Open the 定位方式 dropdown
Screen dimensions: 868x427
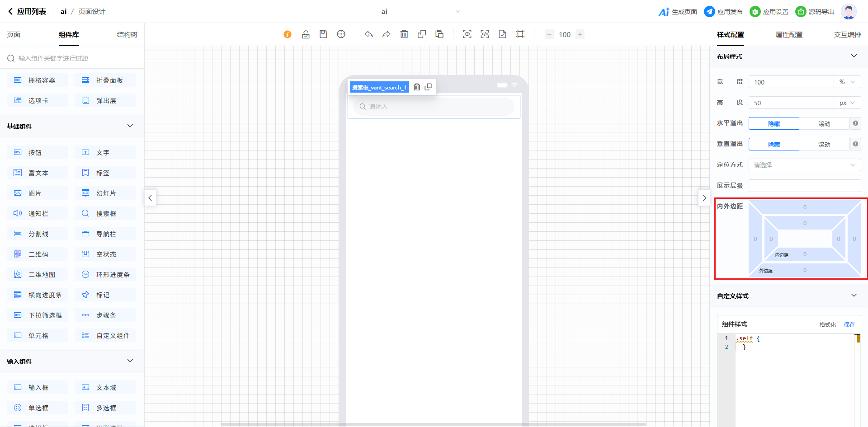pyautogui.click(x=804, y=165)
